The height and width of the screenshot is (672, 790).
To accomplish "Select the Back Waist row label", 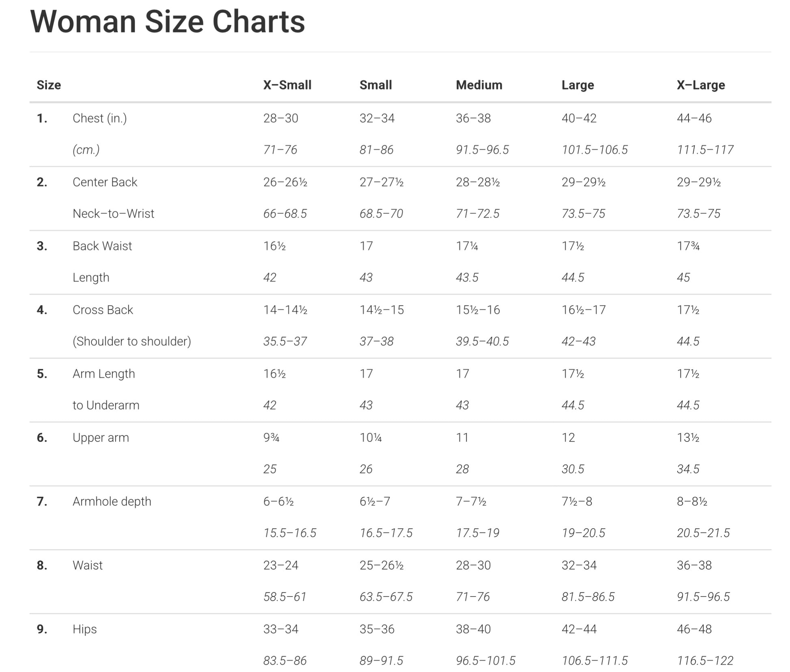I will (102, 246).
